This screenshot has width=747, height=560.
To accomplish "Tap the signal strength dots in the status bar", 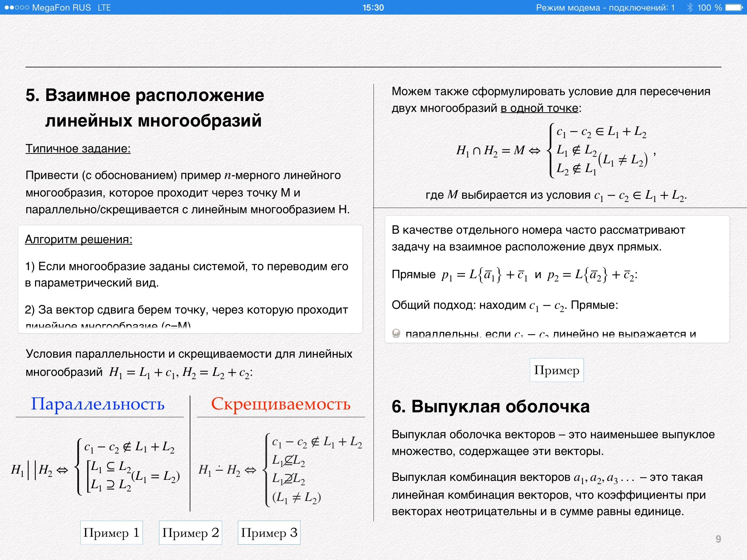I will pos(16,8).
